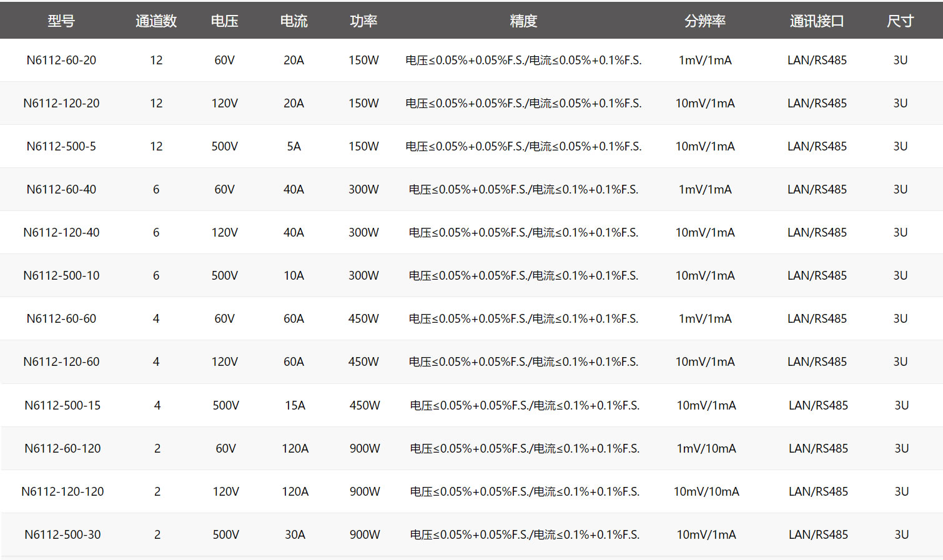This screenshot has height=560, width=943.
Task: Open the N6112-120-20 model entry
Action: click(x=61, y=104)
